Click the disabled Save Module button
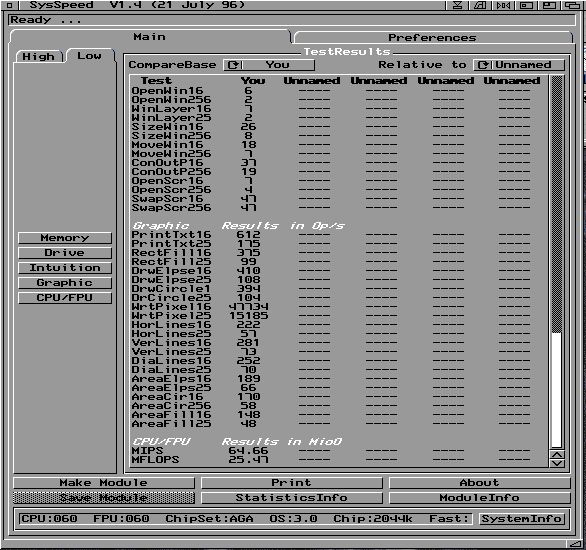The image size is (586, 550). tap(104, 498)
